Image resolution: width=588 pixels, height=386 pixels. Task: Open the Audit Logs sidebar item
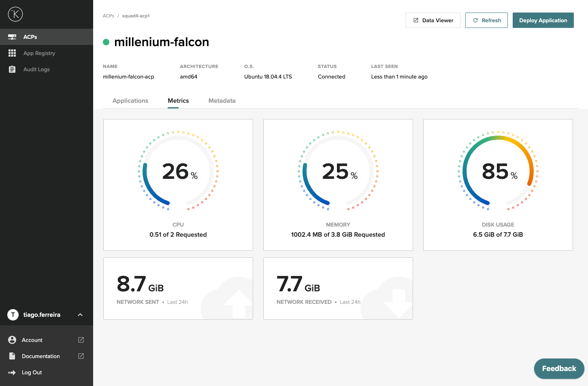47,69
